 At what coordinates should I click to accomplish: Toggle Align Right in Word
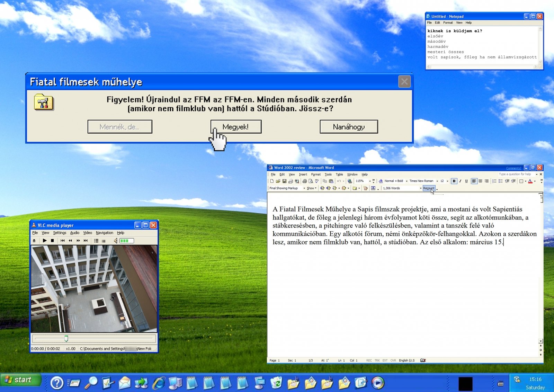click(486, 181)
